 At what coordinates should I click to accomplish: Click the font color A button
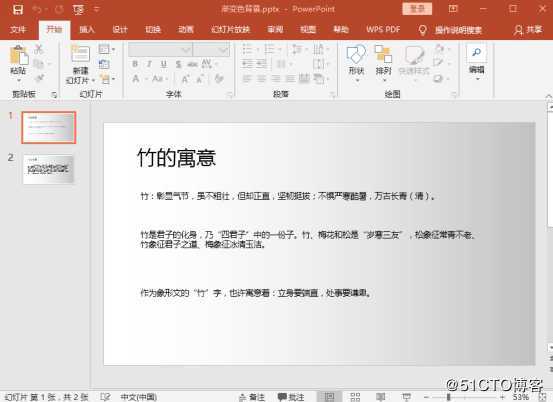[x=136, y=79]
